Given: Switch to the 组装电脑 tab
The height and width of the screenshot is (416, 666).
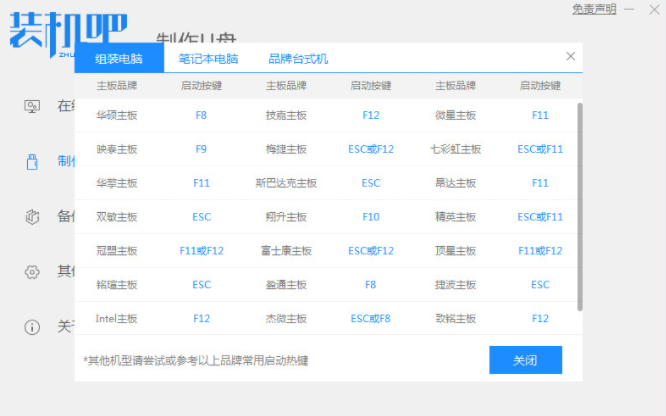Looking at the screenshot, I should coord(118,59).
